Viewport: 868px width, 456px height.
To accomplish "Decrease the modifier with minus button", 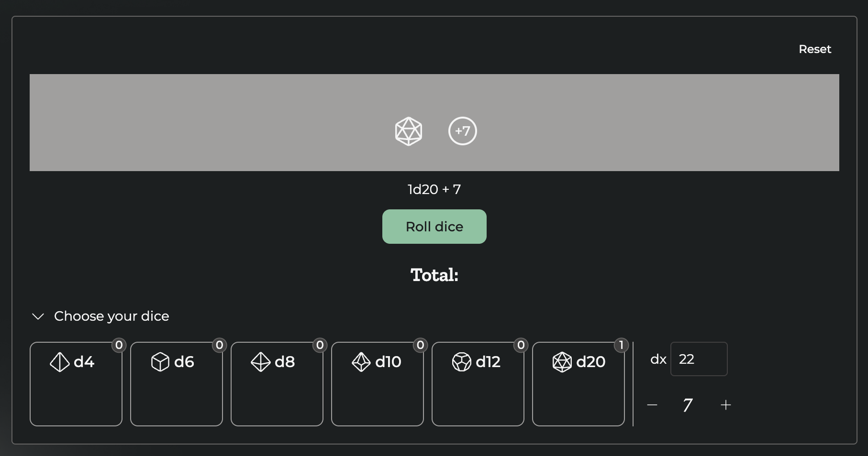I will click(652, 405).
